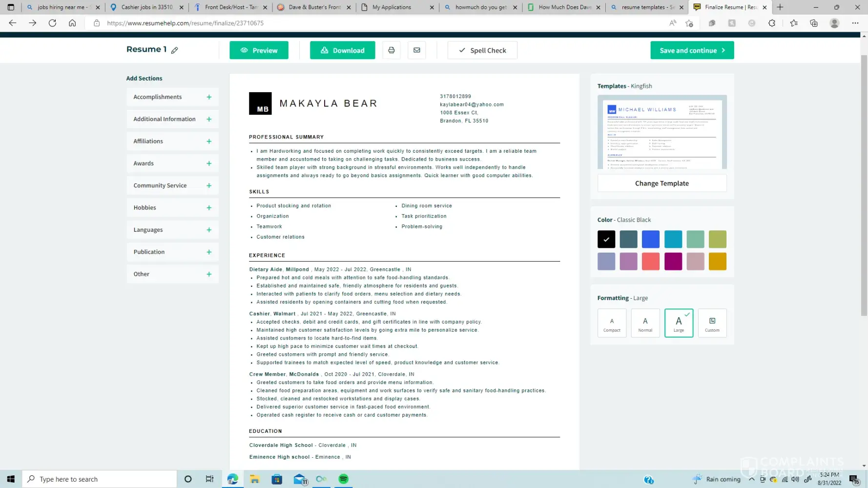Click the pencil icon to rename Resume 1

point(174,50)
